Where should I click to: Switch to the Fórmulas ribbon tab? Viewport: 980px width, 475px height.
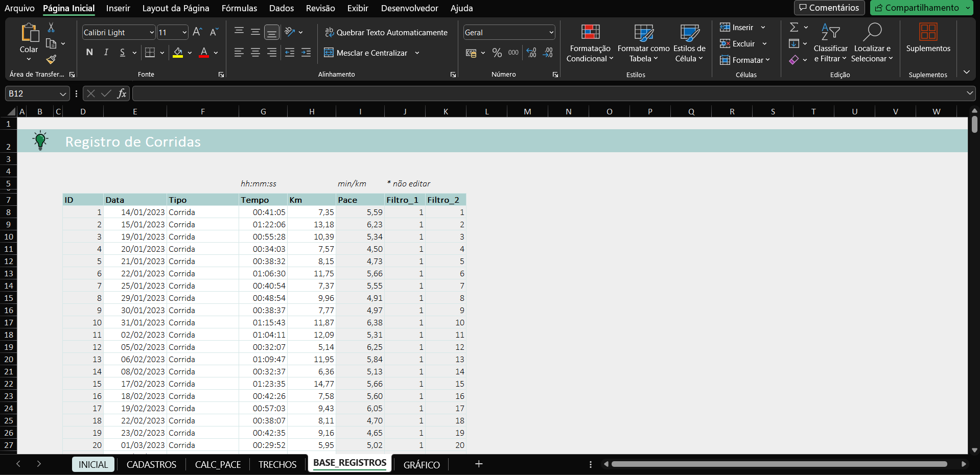click(239, 8)
